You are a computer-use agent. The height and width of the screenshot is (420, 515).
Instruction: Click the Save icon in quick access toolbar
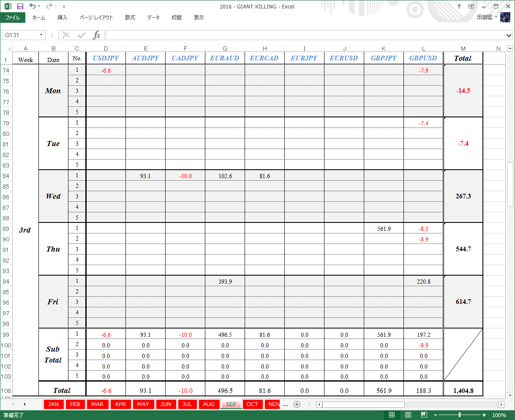pyautogui.click(x=20, y=6)
